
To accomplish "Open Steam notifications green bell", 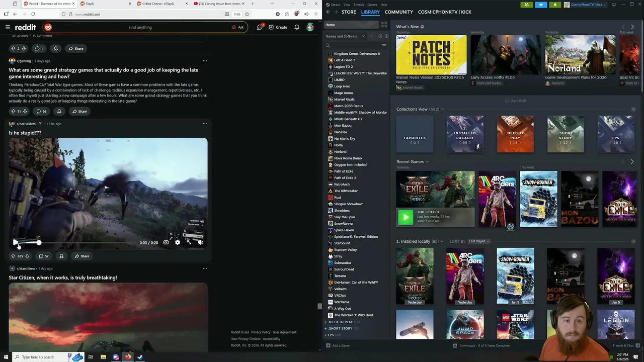I will [x=555, y=5].
